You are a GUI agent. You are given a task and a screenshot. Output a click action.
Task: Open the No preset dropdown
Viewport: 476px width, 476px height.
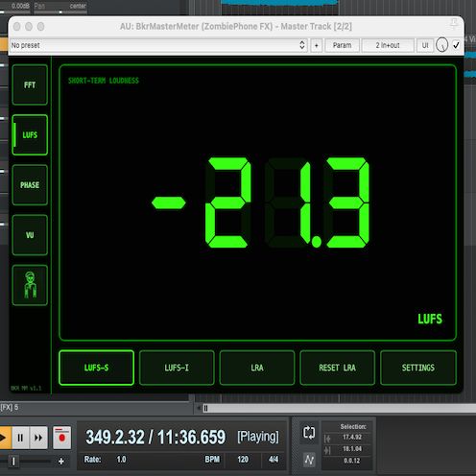click(x=158, y=45)
